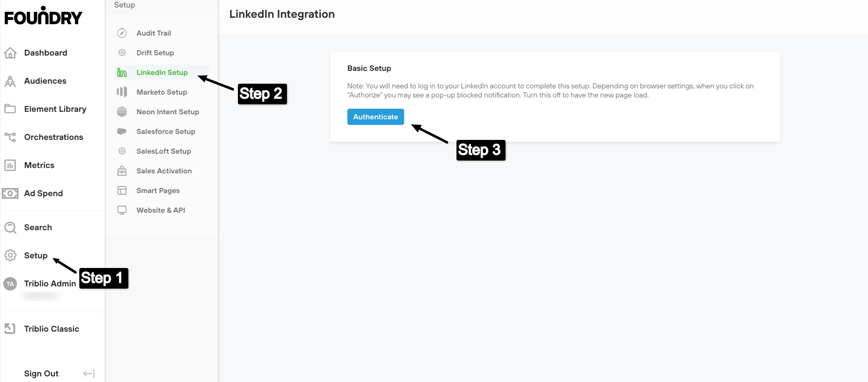Click the LinkedIn icon next to LinkedIn Setup
This screenshot has width=868, height=382.
coord(122,72)
